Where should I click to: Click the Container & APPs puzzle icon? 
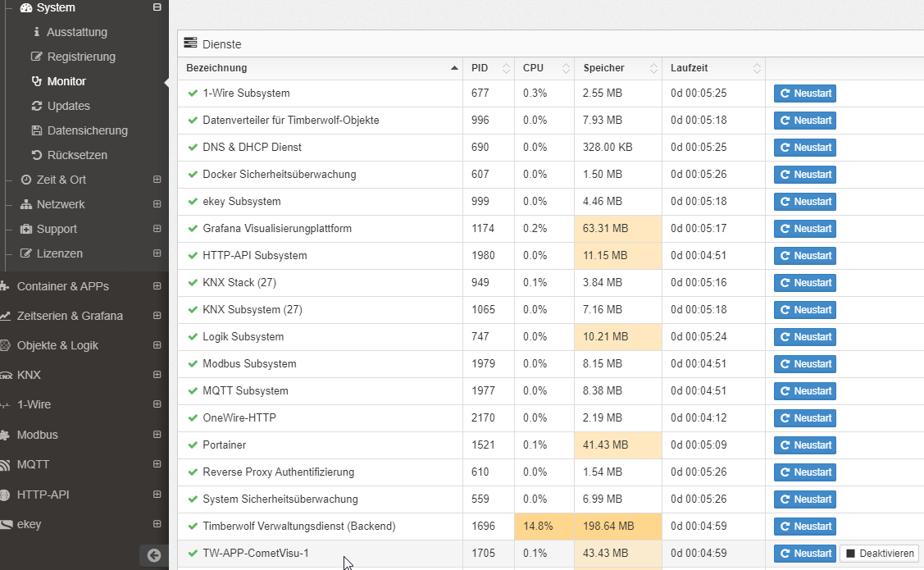[4, 286]
